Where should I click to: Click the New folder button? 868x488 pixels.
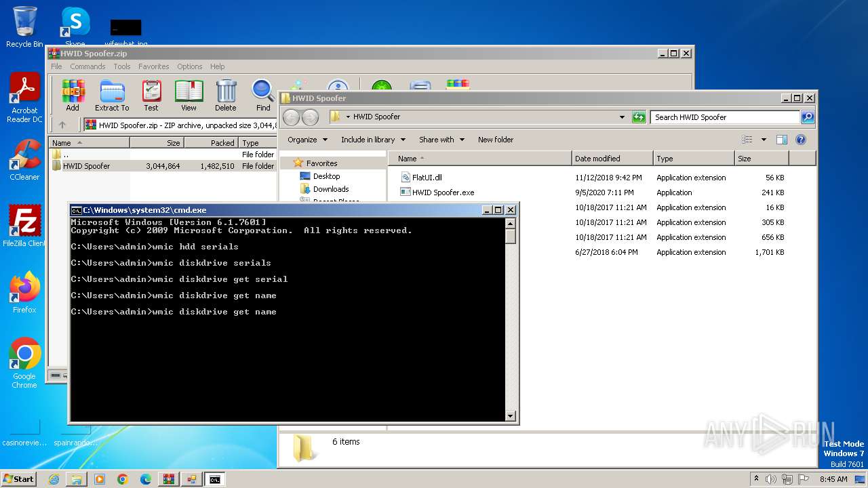[x=496, y=140]
